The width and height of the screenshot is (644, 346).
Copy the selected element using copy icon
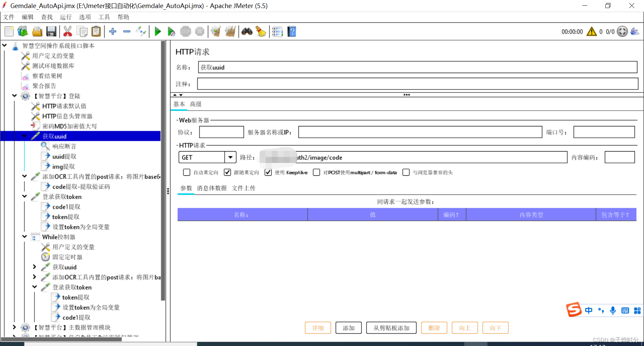82,31
